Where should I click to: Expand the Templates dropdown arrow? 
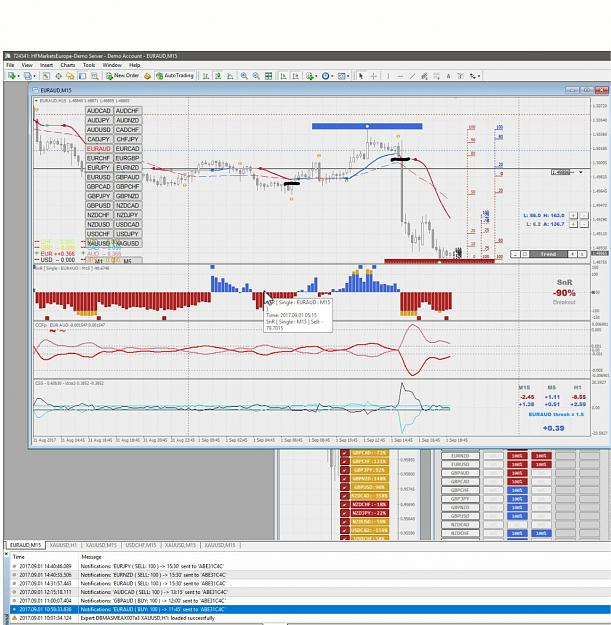(x=348, y=76)
